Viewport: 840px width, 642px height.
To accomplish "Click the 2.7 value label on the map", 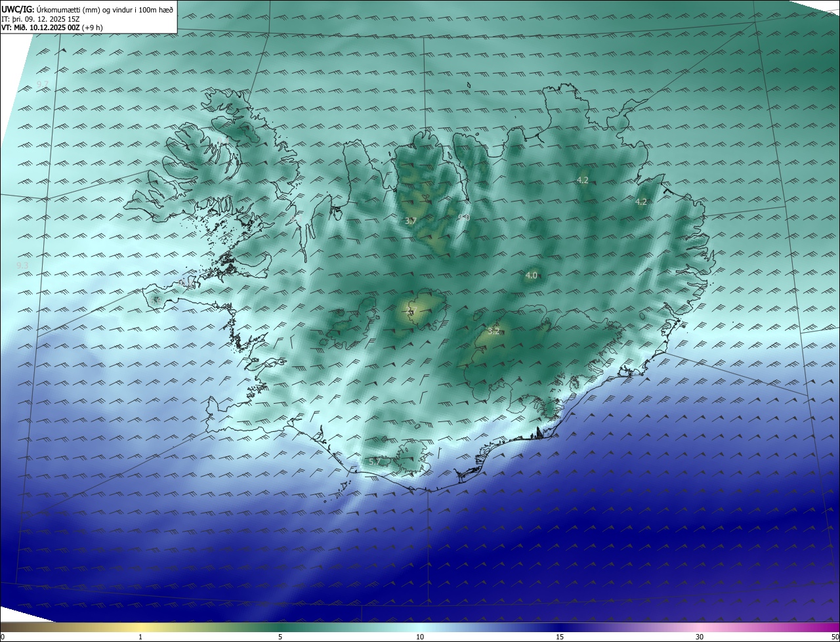I will pos(411,310).
